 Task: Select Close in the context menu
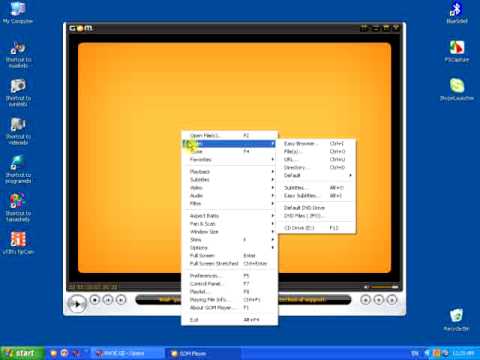pyautogui.click(x=229, y=151)
